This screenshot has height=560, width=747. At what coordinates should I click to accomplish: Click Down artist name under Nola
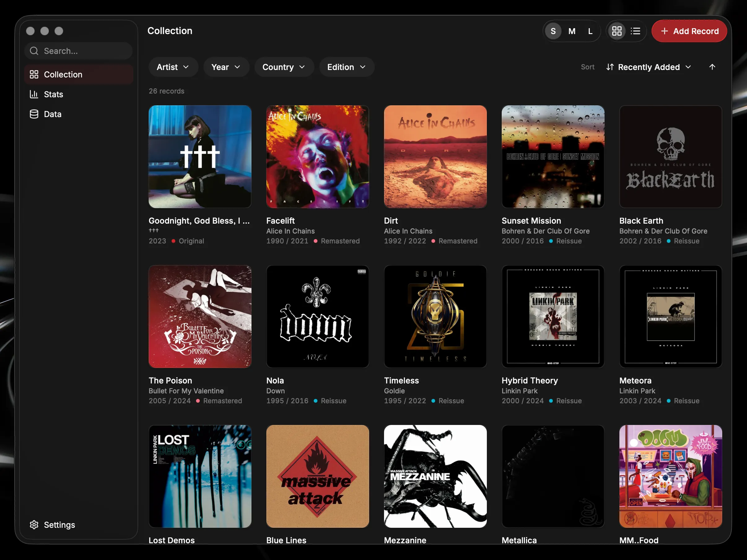click(275, 391)
